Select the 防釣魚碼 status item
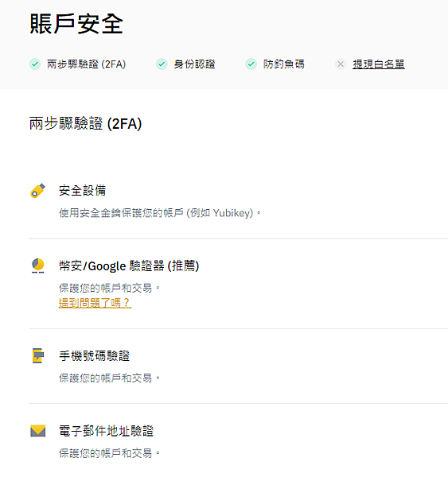 coord(275,64)
